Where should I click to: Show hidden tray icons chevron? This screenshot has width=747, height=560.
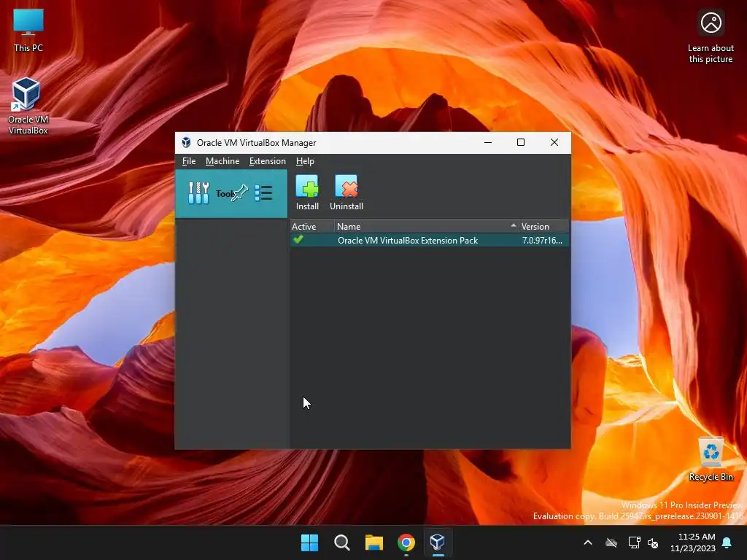tap(588, 542)
